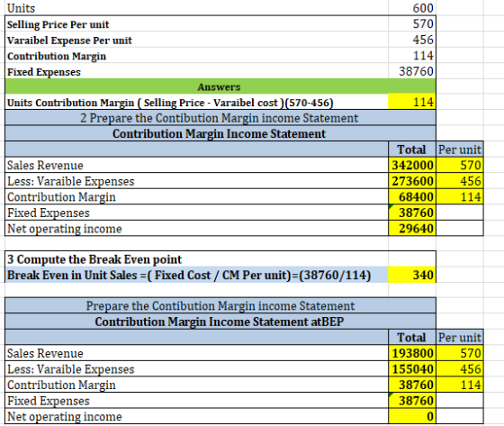The image size is (504, 426).
Task: Click the 38760 fixed expenses directly above 29640
Action: pyautogui.click(x=412, y=213)
